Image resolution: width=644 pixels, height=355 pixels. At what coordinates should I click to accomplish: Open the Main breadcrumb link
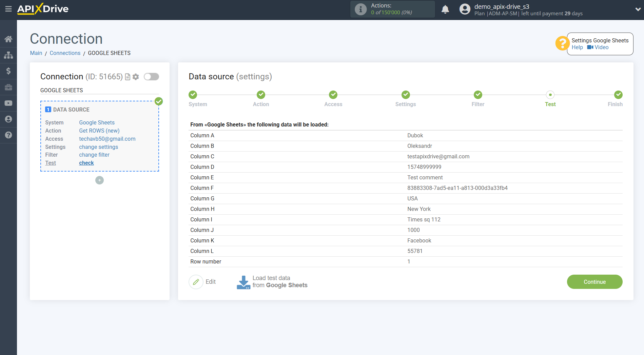(36, 53)
